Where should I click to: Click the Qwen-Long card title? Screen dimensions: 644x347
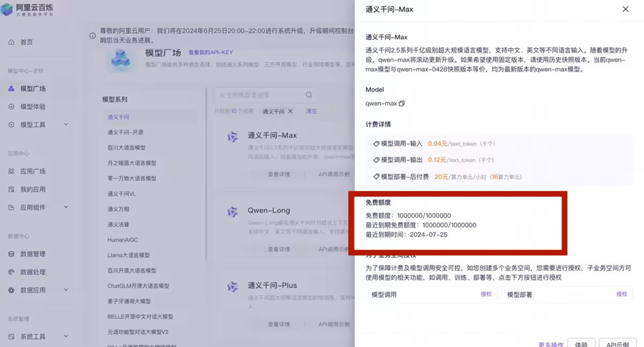(268, 210)
